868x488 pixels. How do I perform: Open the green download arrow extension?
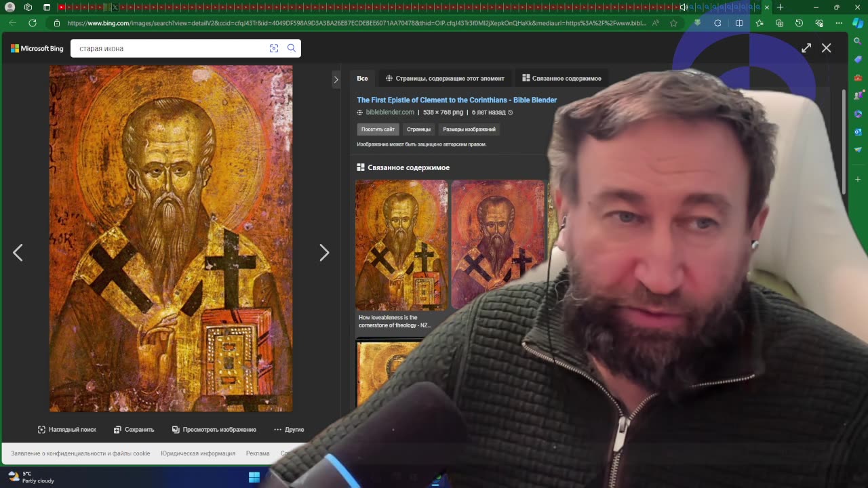[x=697, y=23]
